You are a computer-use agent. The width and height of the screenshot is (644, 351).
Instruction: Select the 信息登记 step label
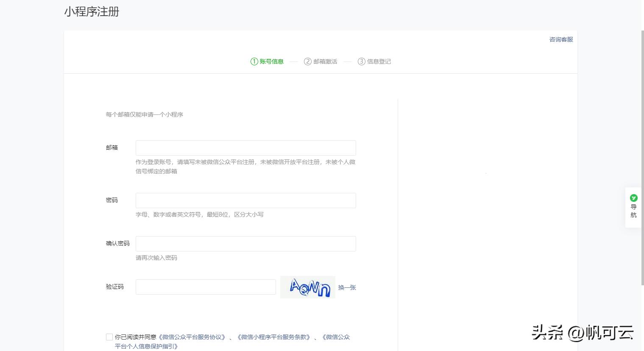(x=379, y=61)
